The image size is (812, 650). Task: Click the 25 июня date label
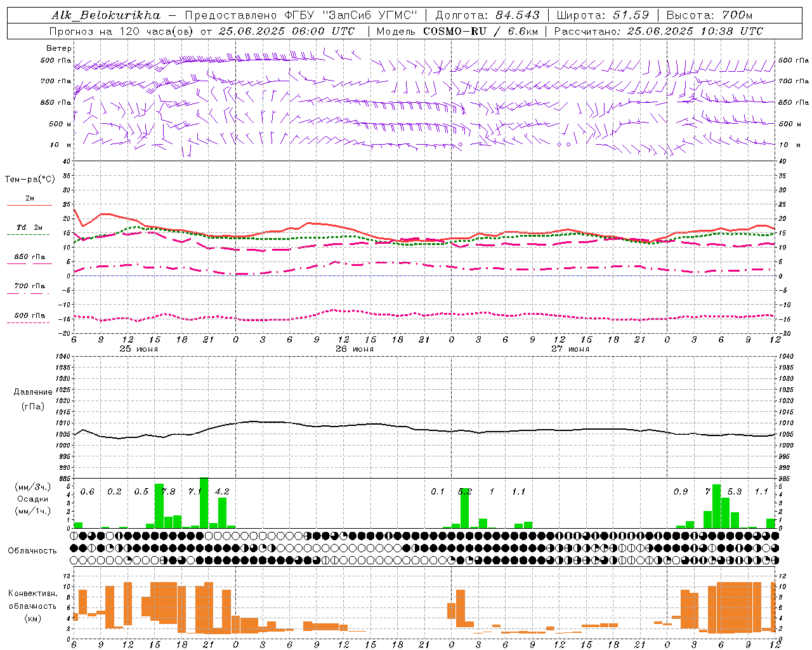tap(139, 348)
